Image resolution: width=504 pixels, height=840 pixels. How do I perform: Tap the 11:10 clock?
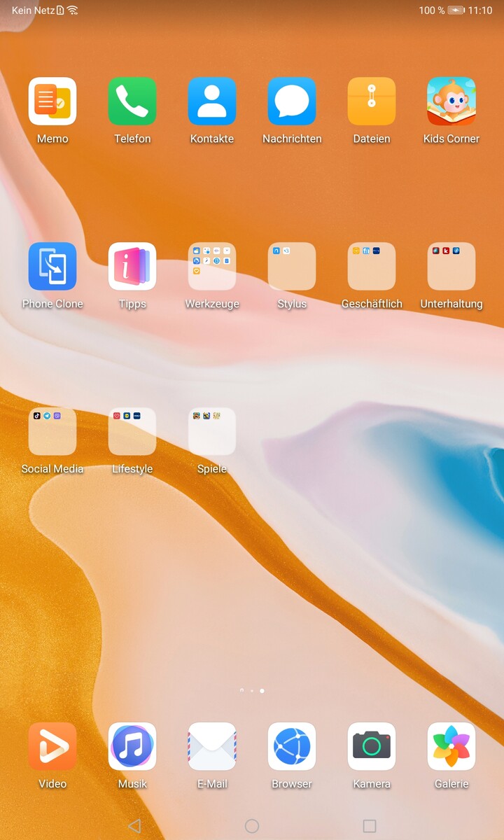[480, 10]
